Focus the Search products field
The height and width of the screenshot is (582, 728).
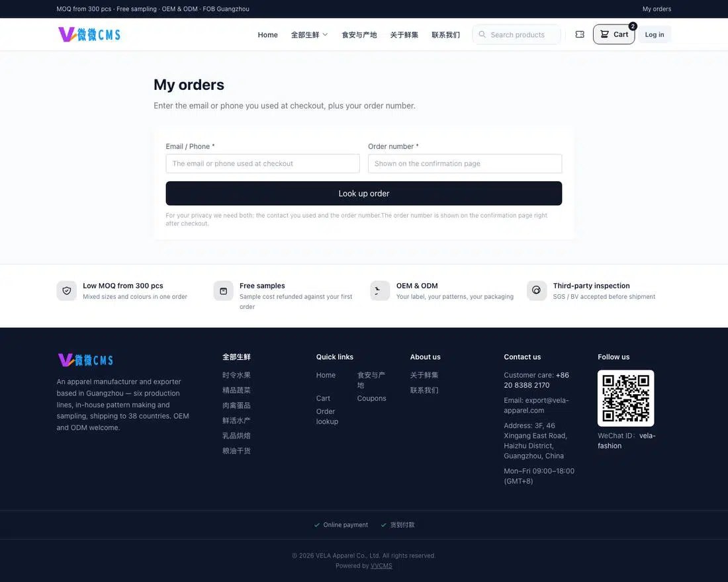click(516, 34)
